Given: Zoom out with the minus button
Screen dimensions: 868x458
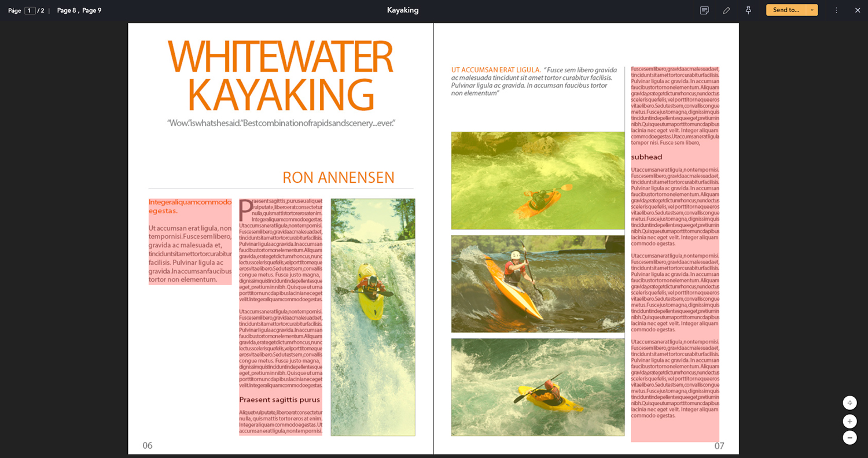Looking at the screenshot, I should [849, 438].
